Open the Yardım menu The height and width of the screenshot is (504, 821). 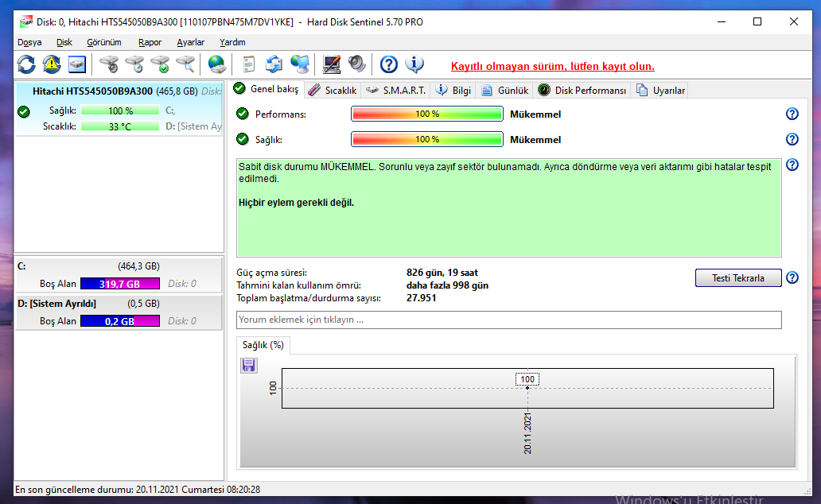click(232, 42)
